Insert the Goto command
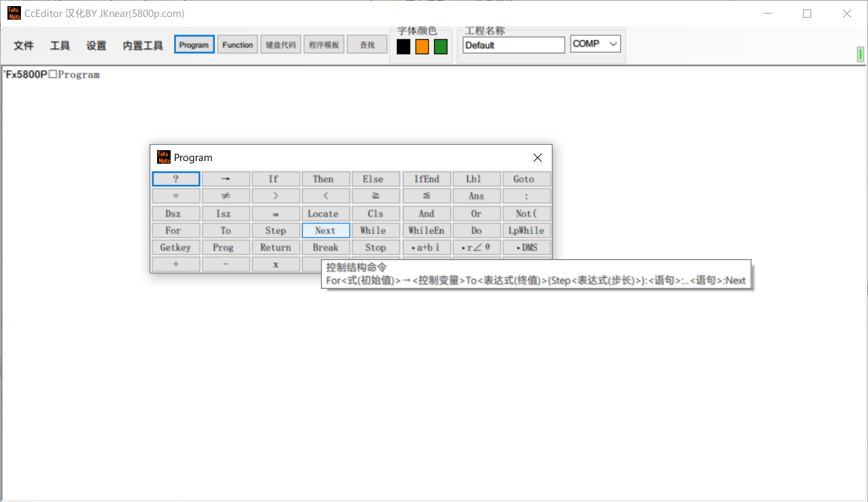 [x=527, y=179]
